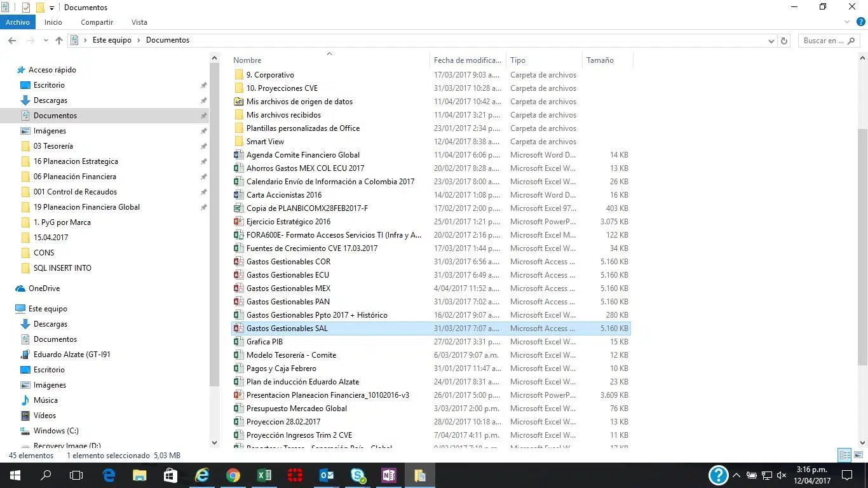Go back with the left arrow button
The height and width of the screenshot is (488, 868).
[x=12, y=40]
